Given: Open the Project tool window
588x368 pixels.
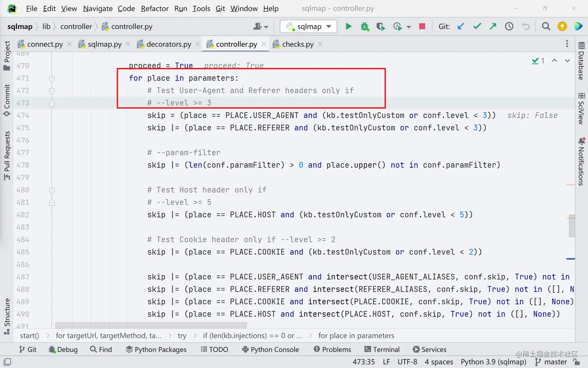Looking at the screenshot, I should pyautogui.click(x=7, y=55).
